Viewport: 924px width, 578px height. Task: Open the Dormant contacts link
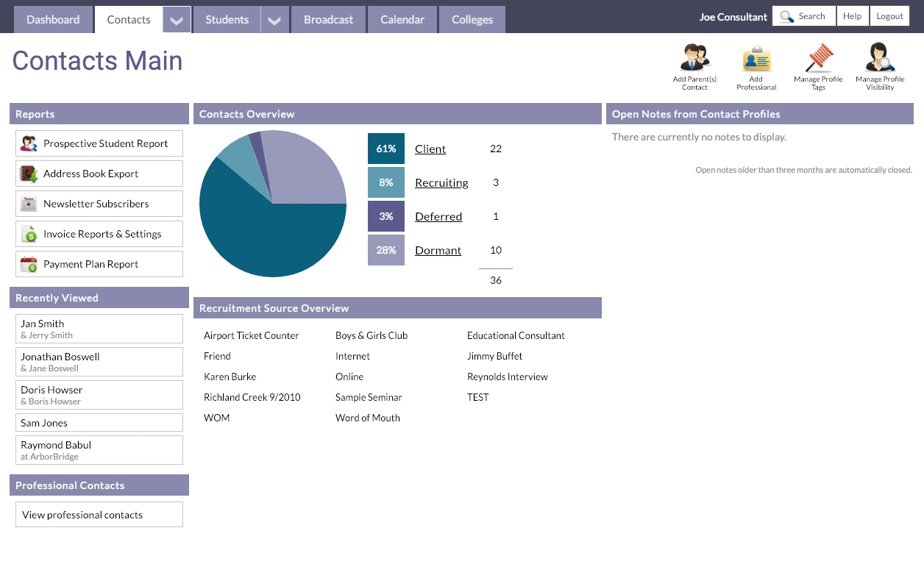coord(438,250)
